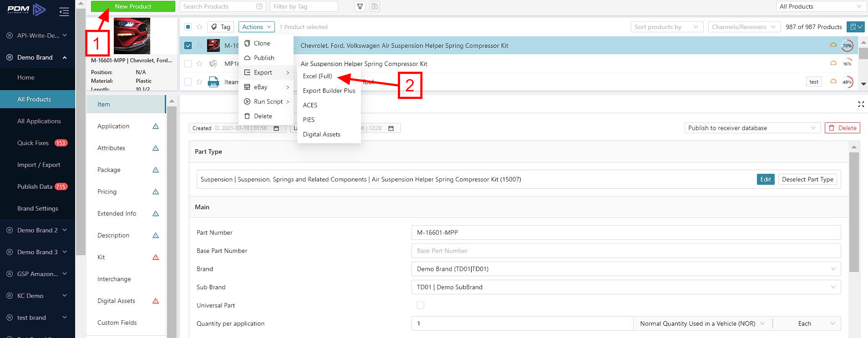Image resolution: width=868 pixels, height=338 pixels.
Task: Expand the KC Demo sidebar section
Action: pos(65,296)
